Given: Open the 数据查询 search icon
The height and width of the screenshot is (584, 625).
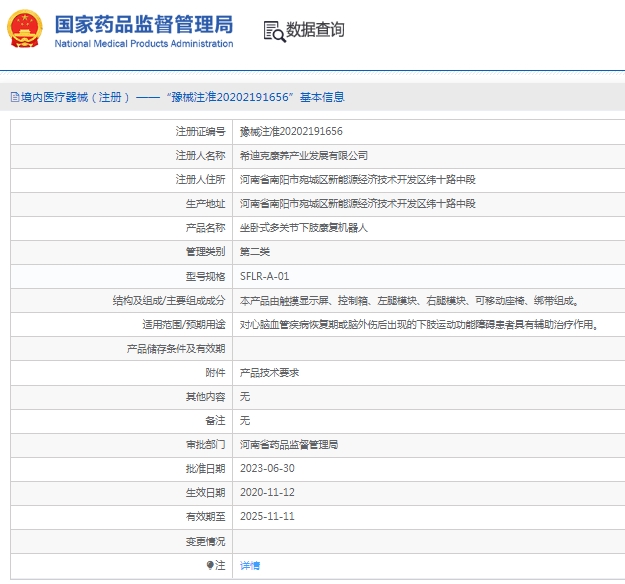Looking at the screenshot, I should (x=274, y=32).
